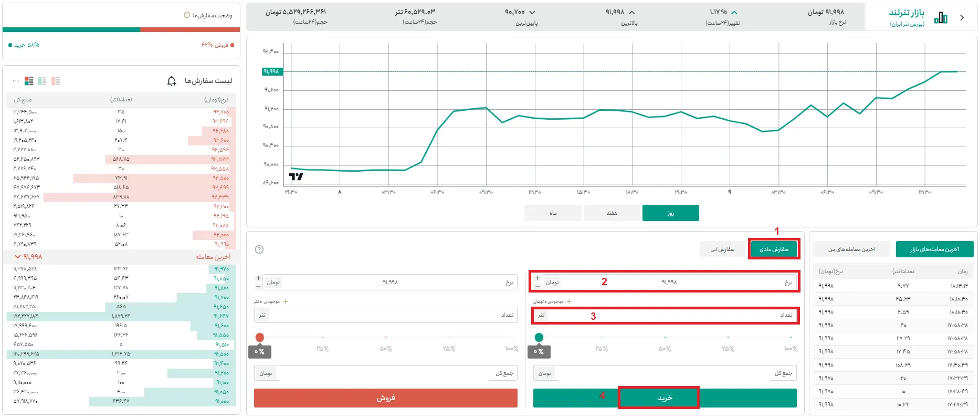Select the sell-orders-only list view icon

click(x=56, y=81)
